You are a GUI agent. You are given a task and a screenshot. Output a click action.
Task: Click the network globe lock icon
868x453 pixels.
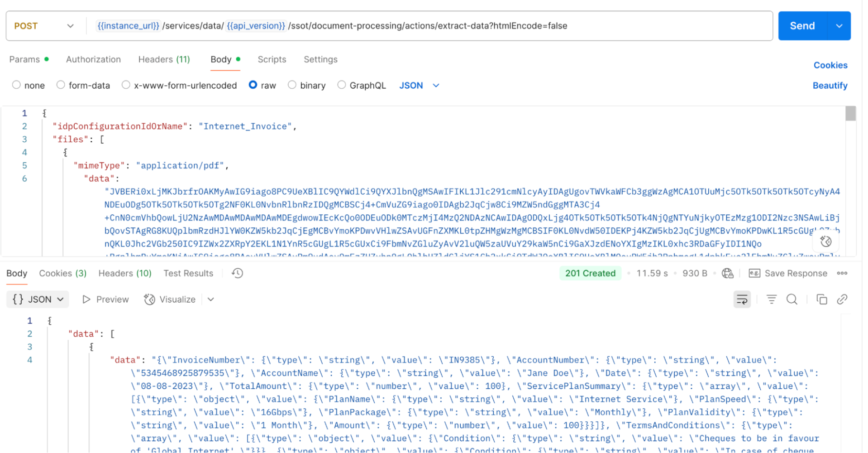click(728, 274)
